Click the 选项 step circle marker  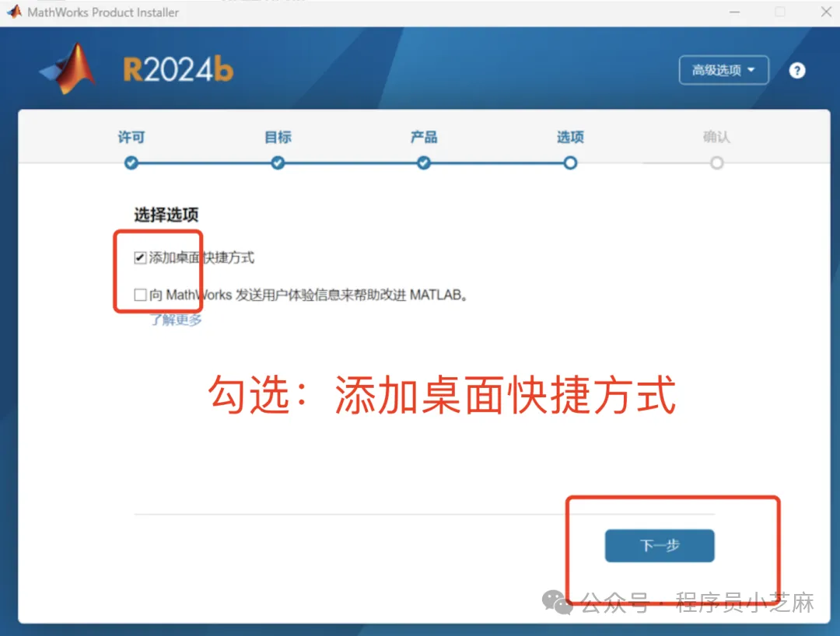point(570,162)
